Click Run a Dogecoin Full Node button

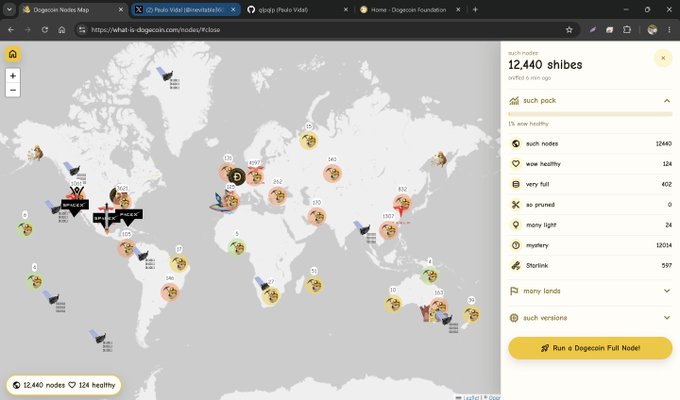[x=590, y=348]
